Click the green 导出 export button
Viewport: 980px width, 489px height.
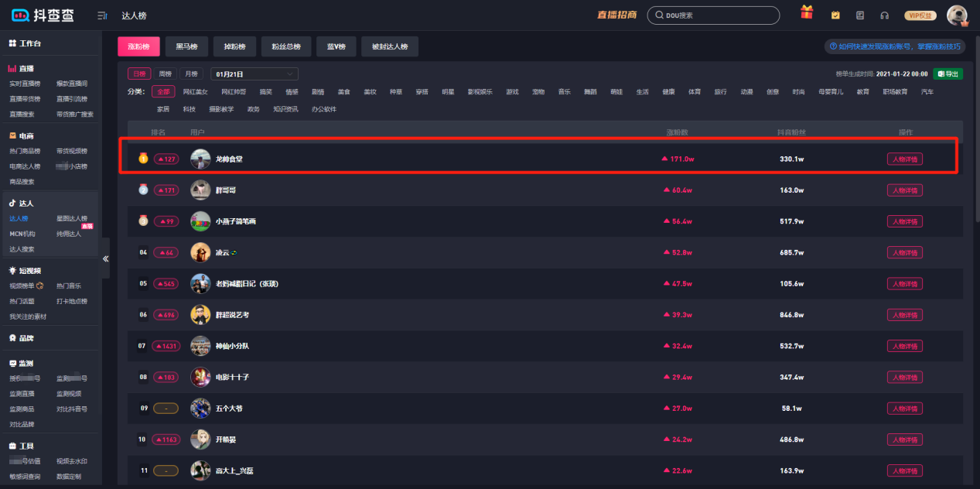point(948,74)
